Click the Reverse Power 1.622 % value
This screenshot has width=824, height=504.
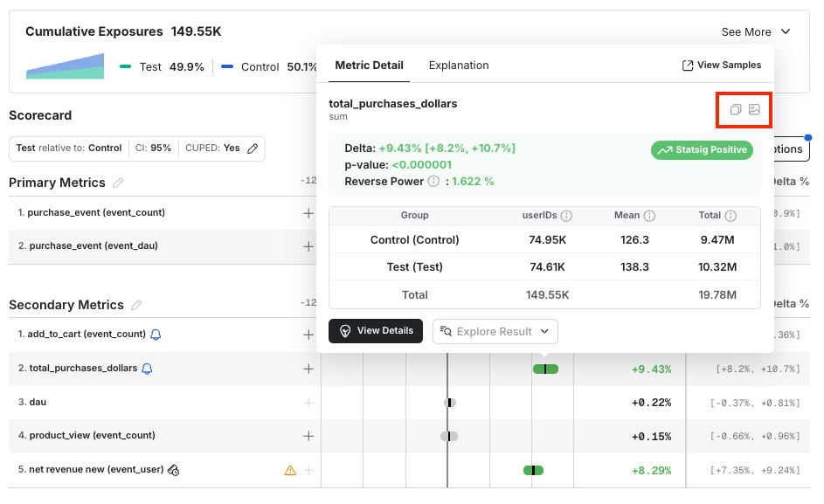(473, 182)
